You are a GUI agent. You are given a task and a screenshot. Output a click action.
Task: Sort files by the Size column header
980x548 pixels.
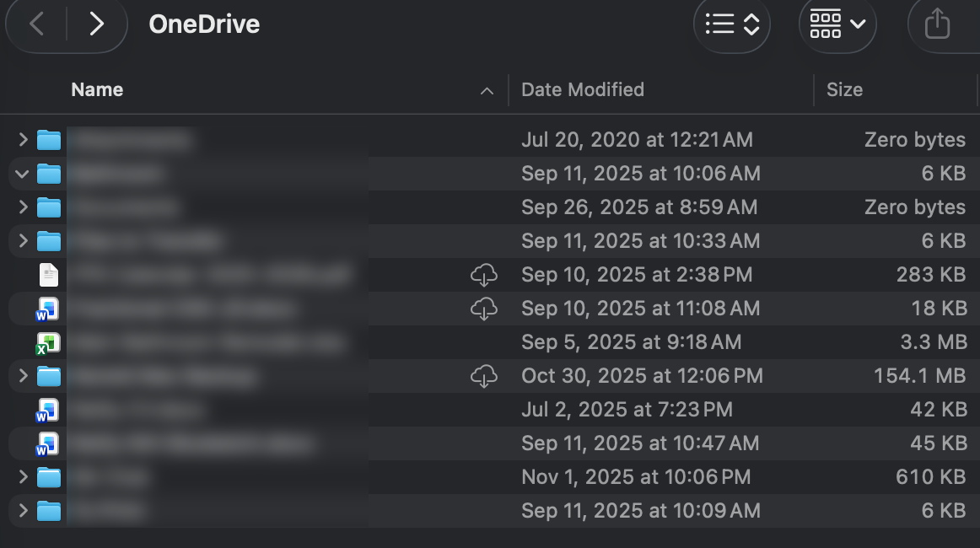point(844,90)
